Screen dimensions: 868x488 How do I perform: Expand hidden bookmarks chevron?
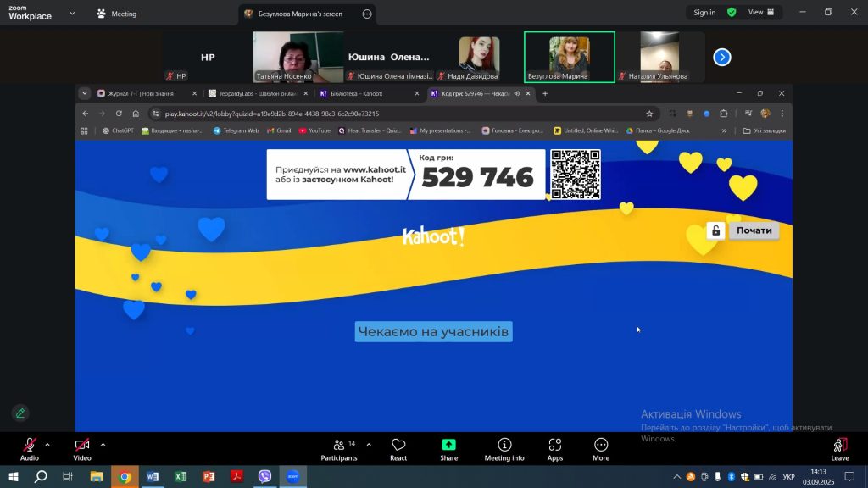[x=724, y=130]
